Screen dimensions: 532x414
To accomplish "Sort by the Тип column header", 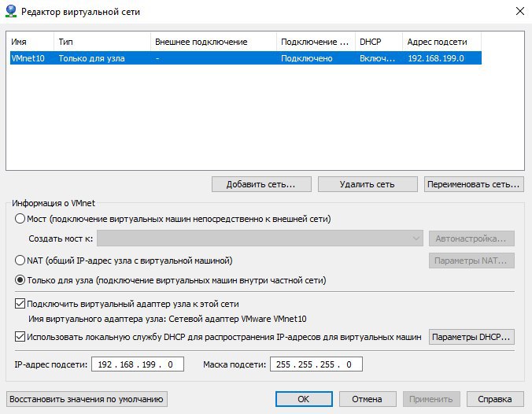I will 102,42.
